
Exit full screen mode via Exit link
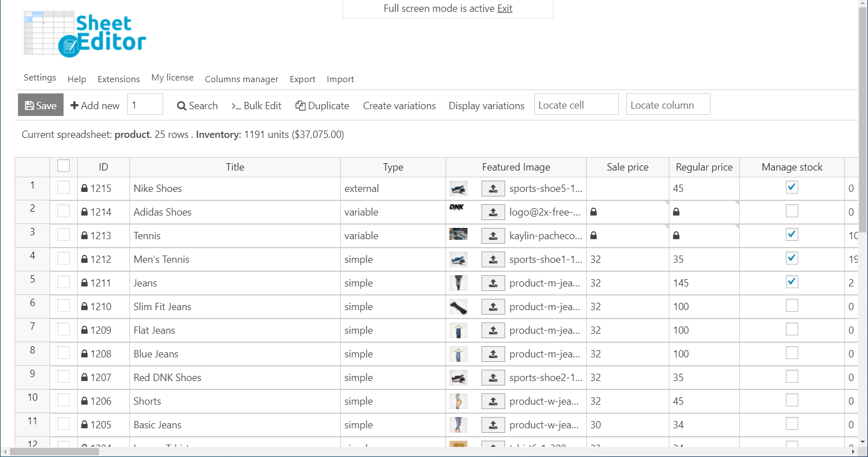pos(505,8)
